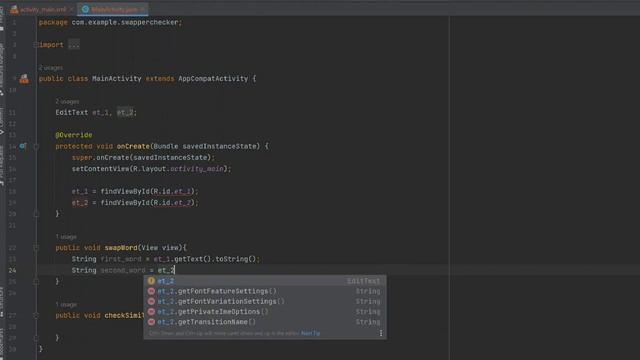640x360 pixels.
Task: Click EditText type label in completion popup
Action: click(x=363, y=281)
